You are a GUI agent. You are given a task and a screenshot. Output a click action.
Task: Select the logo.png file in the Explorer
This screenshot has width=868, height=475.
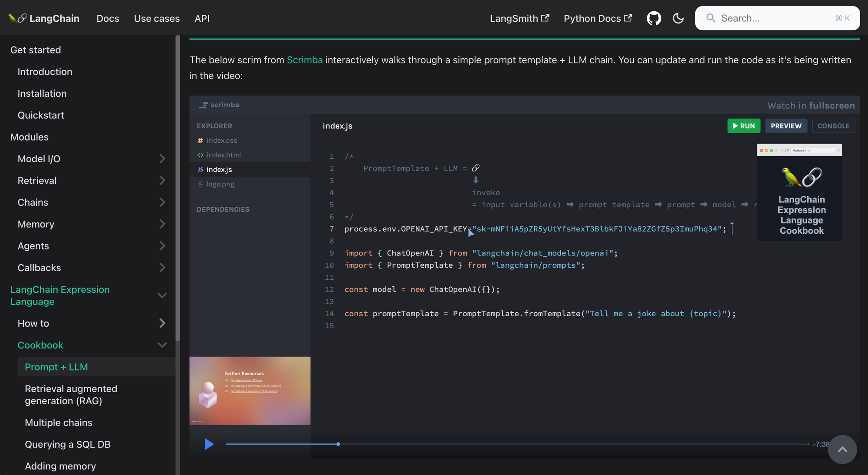coord(220,184)
